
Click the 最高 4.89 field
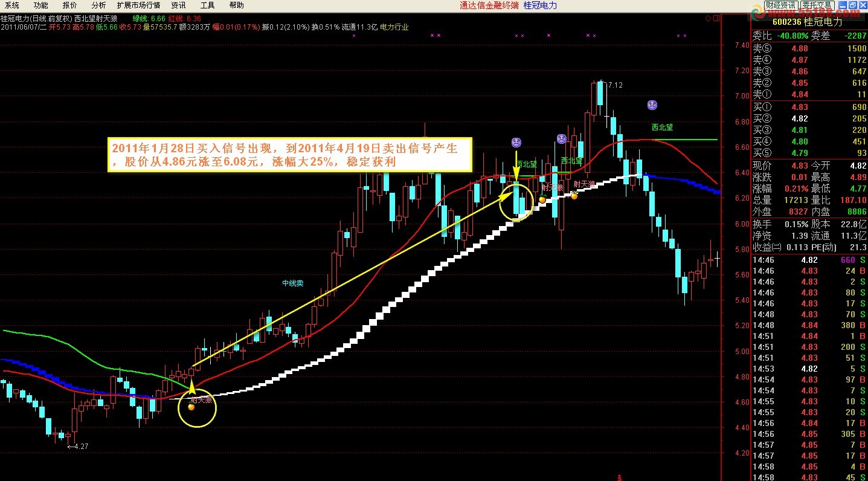(x=838, y=177)
